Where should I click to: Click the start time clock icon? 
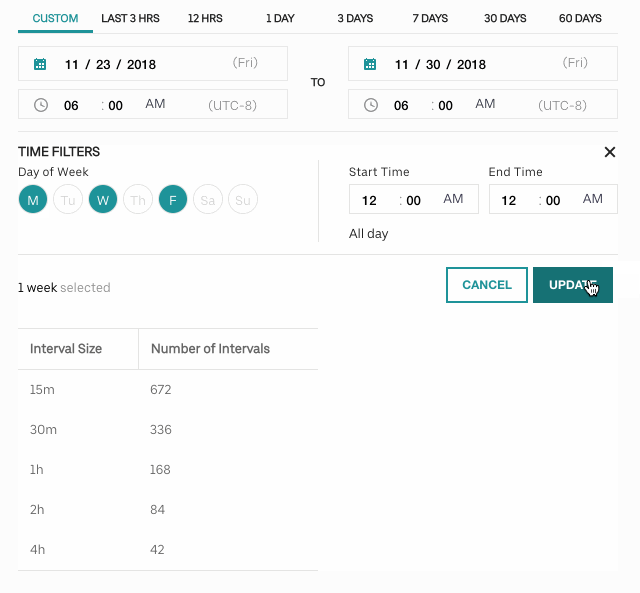click(x=40, y=105)
